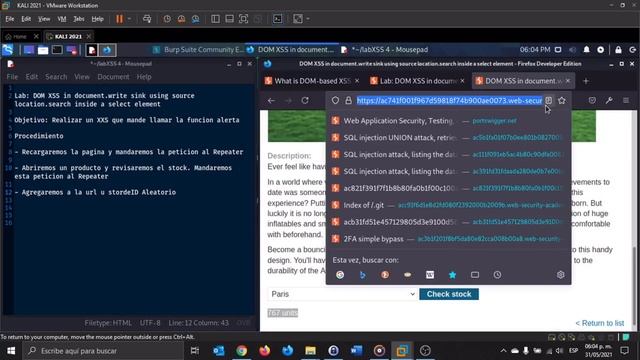Open the VMware VM menu
640x360 pixels.
pyautogui.click(x=62, y=19)
